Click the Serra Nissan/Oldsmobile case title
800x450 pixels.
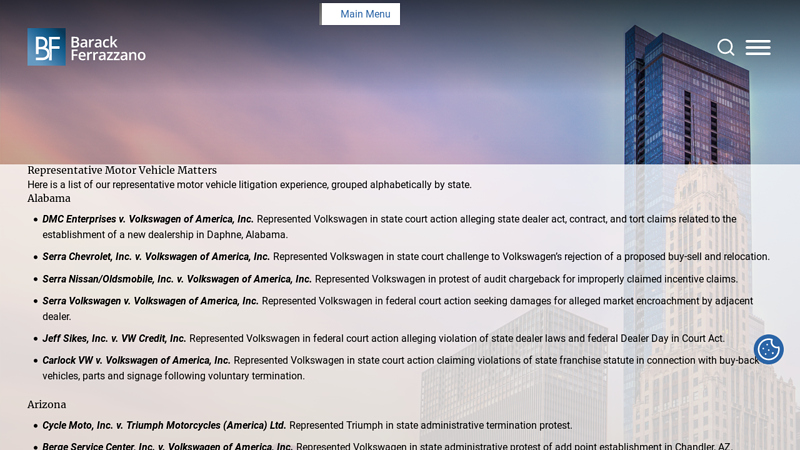tap(177, 279)
